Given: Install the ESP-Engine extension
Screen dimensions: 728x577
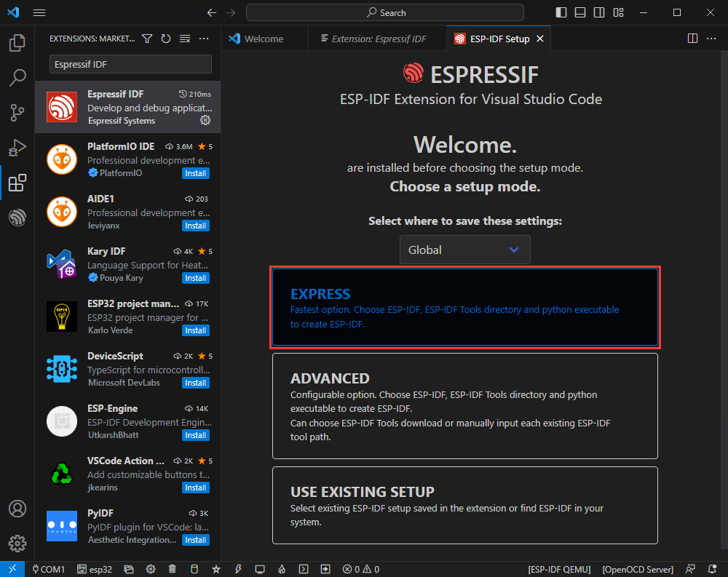Looking at the screenshot, I should point(195,435).
